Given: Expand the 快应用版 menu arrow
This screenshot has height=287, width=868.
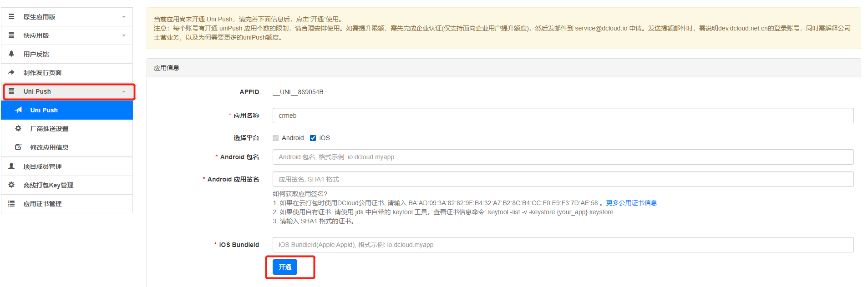Looking at the screenshot, I should click(x=124, y=35).
